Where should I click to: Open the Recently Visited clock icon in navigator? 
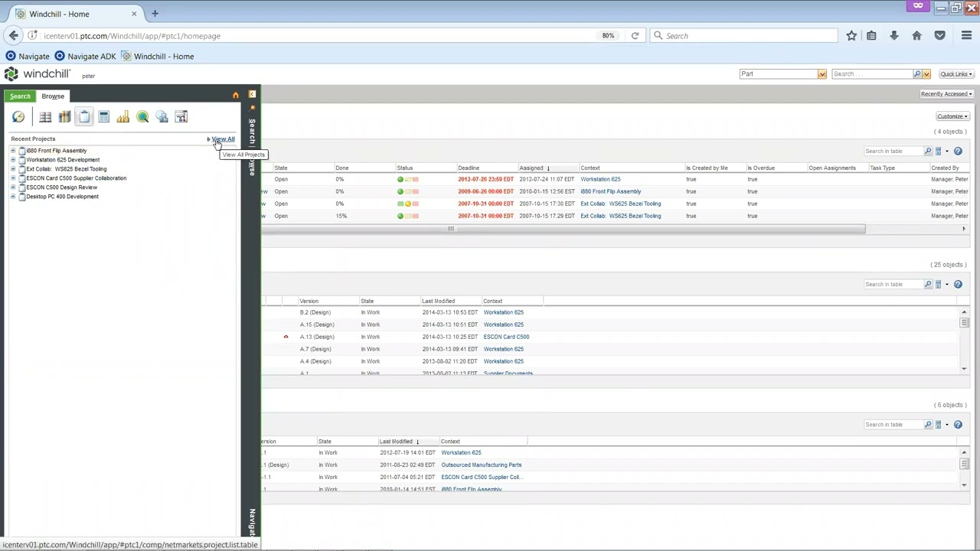click(x=18, y=117)
